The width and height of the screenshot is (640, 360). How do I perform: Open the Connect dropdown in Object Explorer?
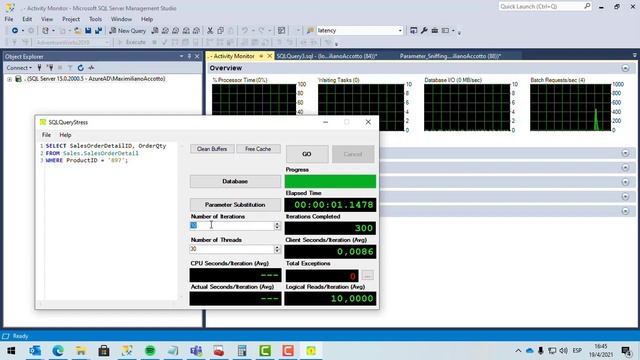[x=19, y=68]
